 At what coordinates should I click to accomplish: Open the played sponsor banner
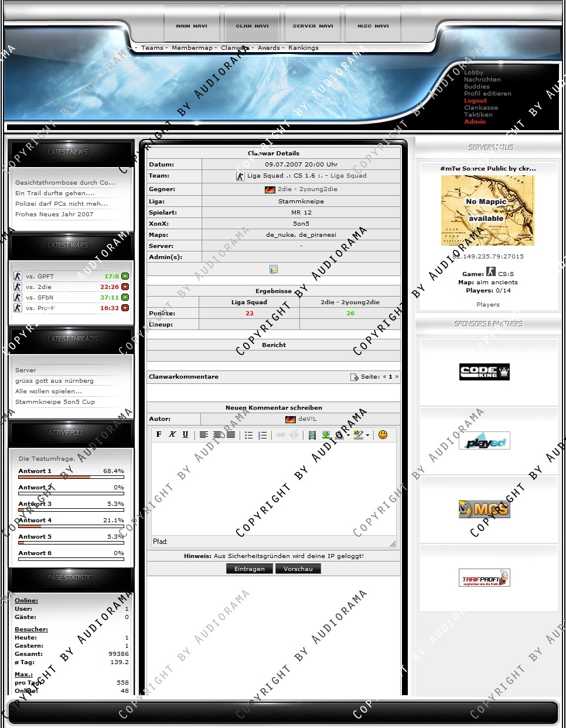tap(485, 441)
